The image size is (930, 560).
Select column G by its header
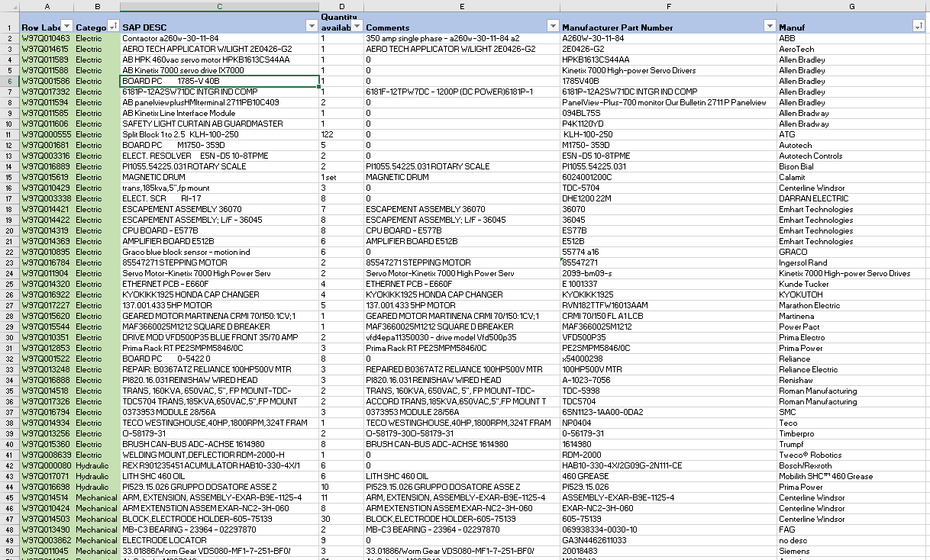[x=851, y=6]
